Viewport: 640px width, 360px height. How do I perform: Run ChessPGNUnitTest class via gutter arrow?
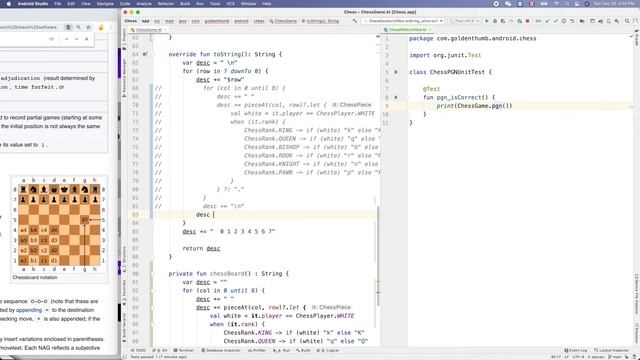click(396, 72)
